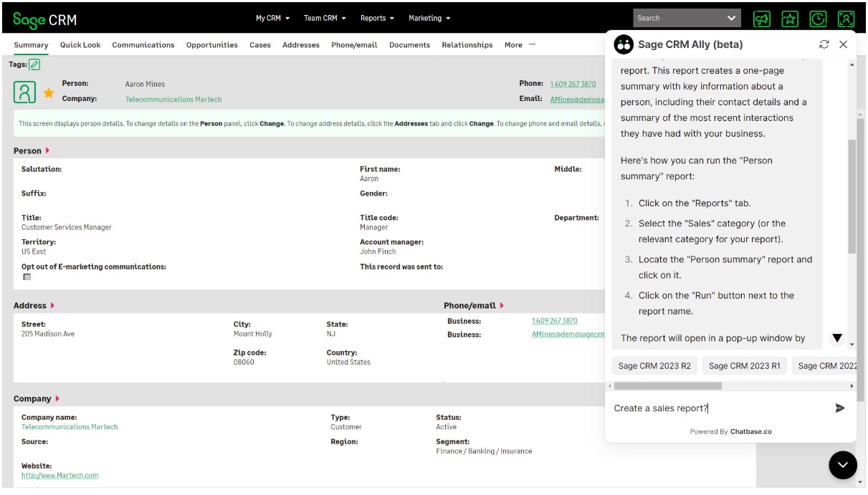This screenshot has height=495, width=868.
Task: Open the notifications megaphone icon
Action: coord(762,19)
